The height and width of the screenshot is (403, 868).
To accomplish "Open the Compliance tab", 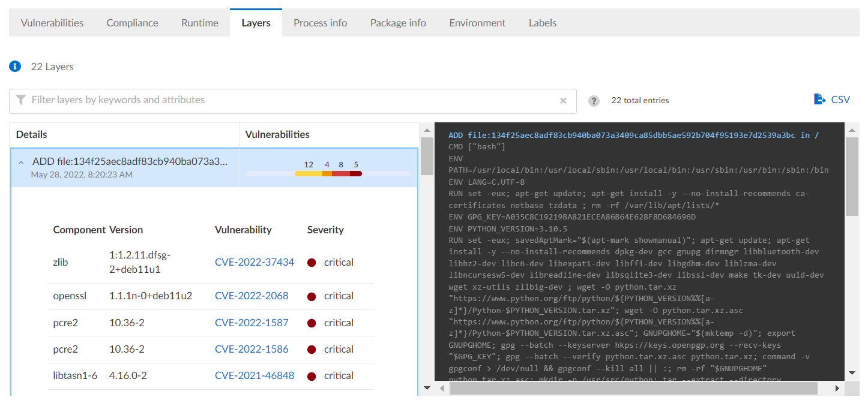I will pyautogui.click(x=132, y=22).
